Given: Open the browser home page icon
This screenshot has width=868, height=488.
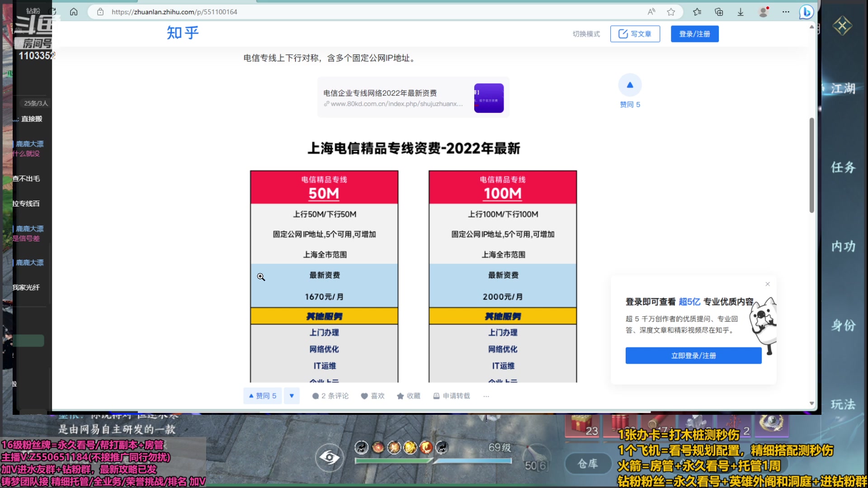Looking at the screenshot, I should point(74,12).
